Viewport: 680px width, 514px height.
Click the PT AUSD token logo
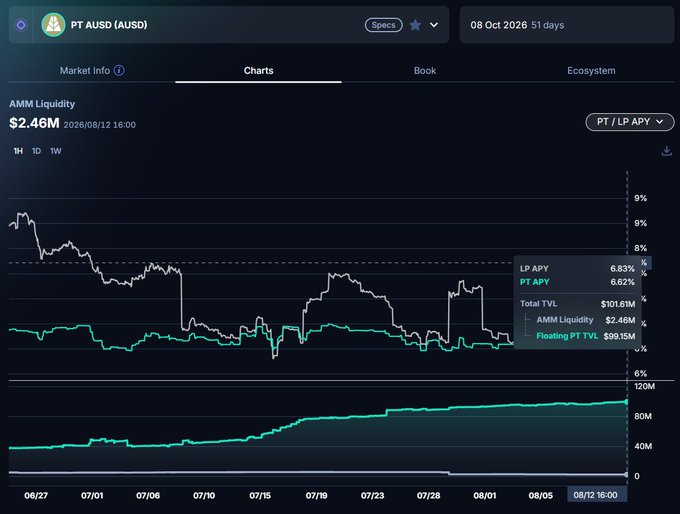53,25
